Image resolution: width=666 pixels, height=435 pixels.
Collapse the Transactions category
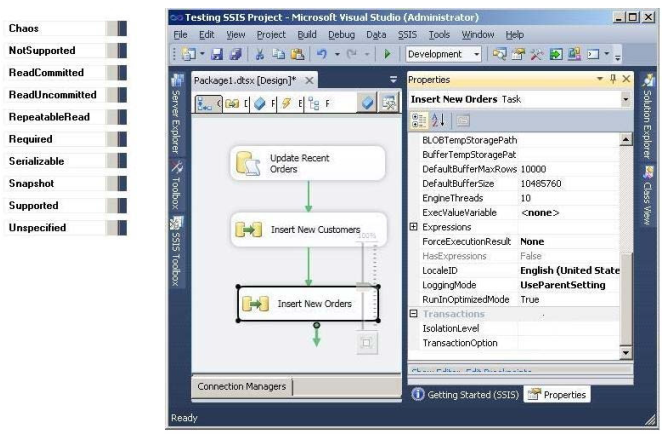point(414,314)
